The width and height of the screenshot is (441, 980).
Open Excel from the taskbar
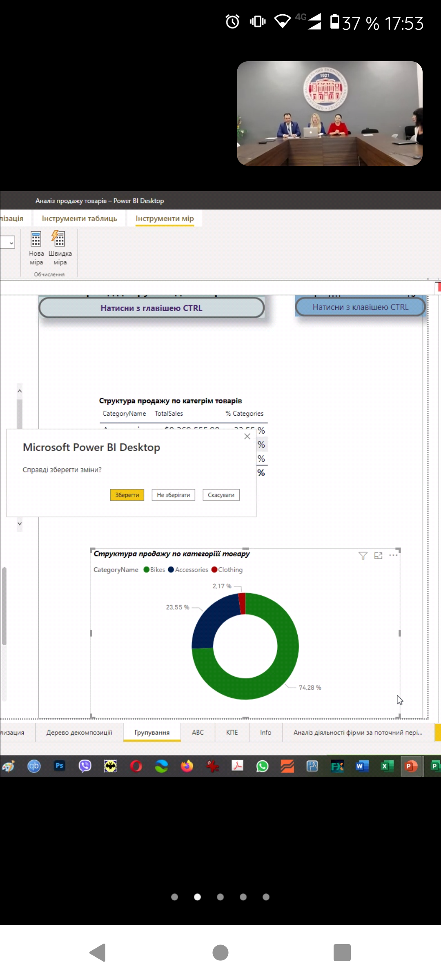pyautogui.click(x=386, y=766)
